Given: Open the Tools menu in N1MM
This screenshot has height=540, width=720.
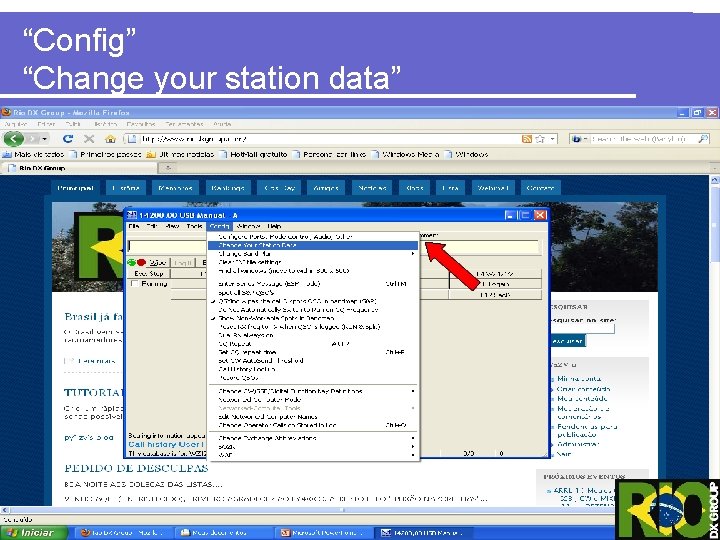Looking at the screenshot, I should point(194,226).
